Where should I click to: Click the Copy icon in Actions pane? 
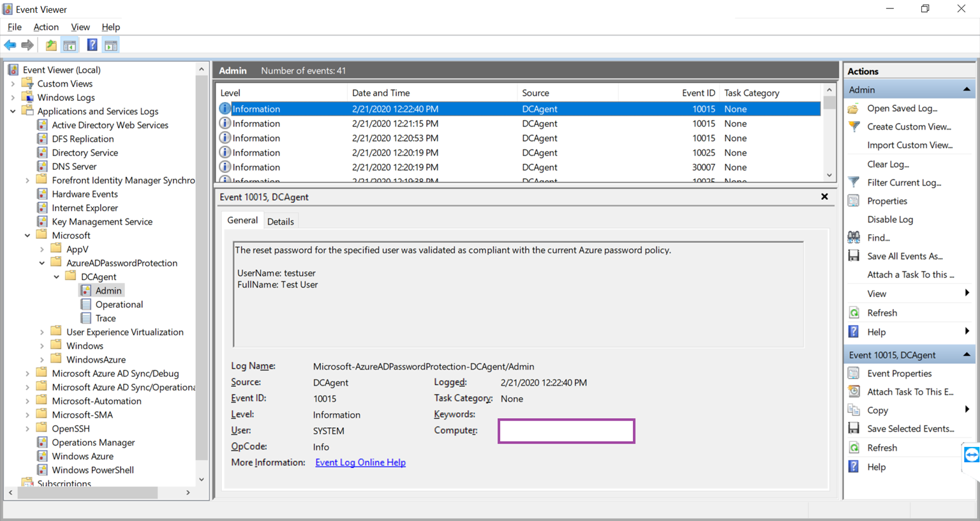tap(854, 410)
